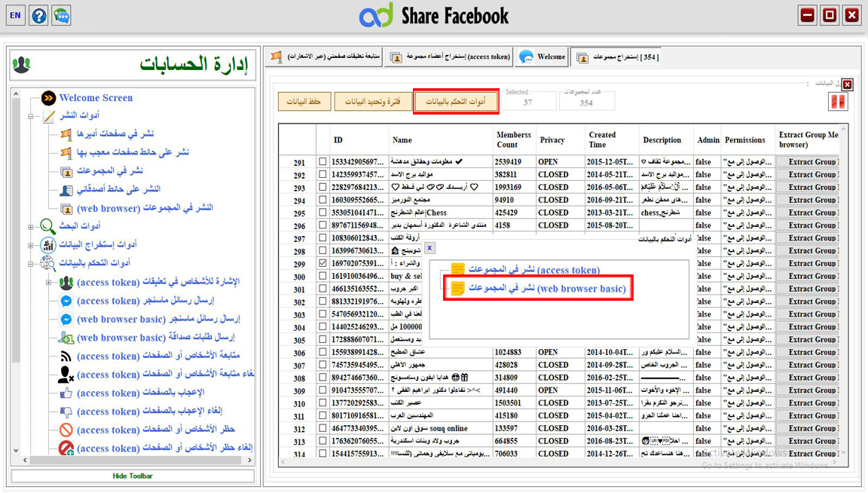Click the Welcome Screen arrow icon

pos(49,98)
